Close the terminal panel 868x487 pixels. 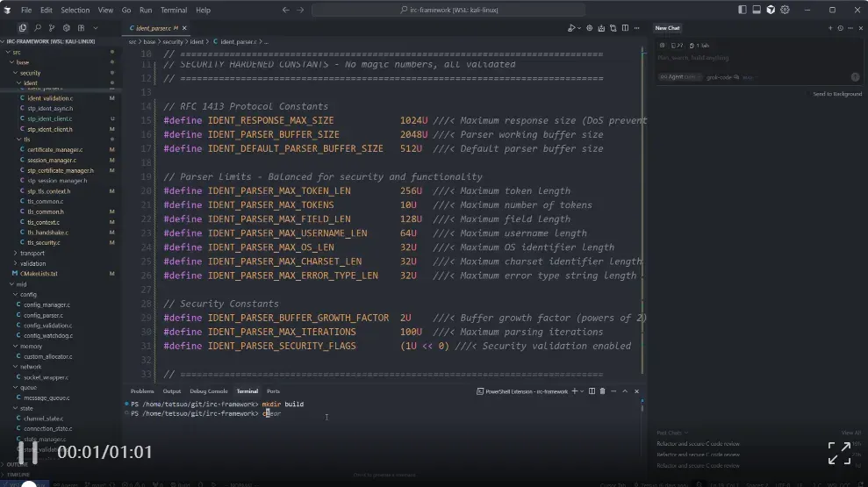coord(636,391)
